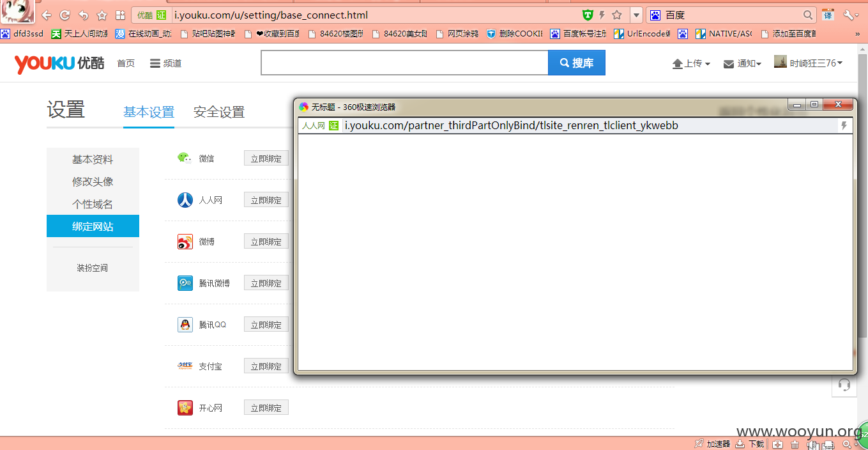
Task: Click the 人人网 logo icon
Action: (185, 200)
